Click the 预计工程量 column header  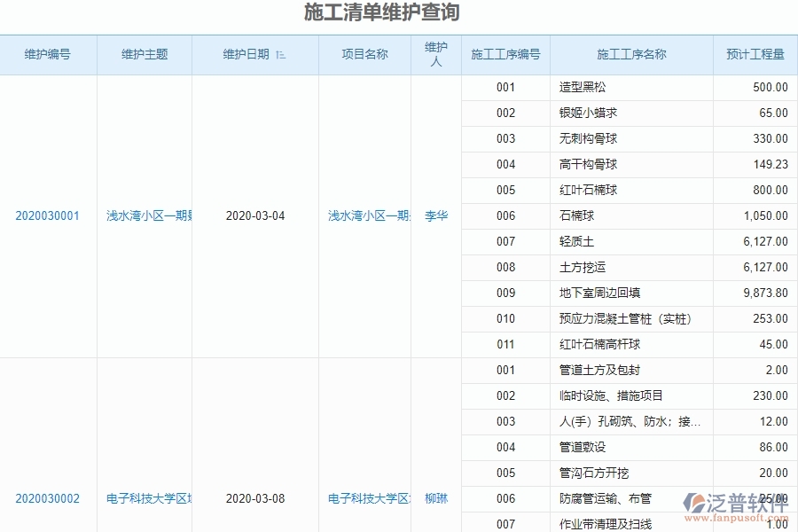(x=753, y=54)
